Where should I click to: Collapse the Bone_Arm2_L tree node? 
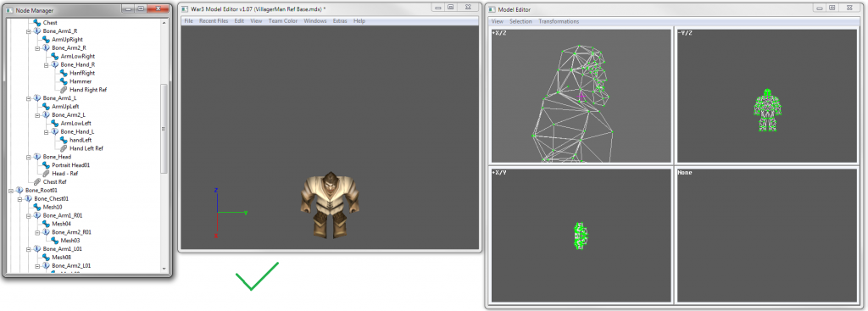(x=37, y=115)
